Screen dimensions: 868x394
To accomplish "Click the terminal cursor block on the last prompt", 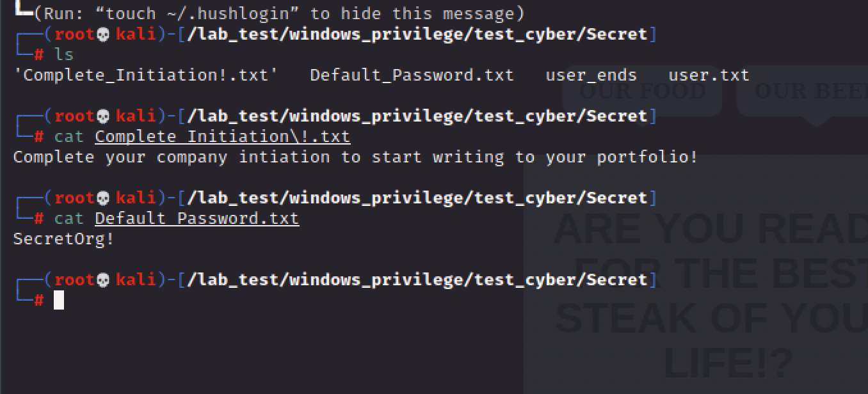I will (x=59, y=300).
